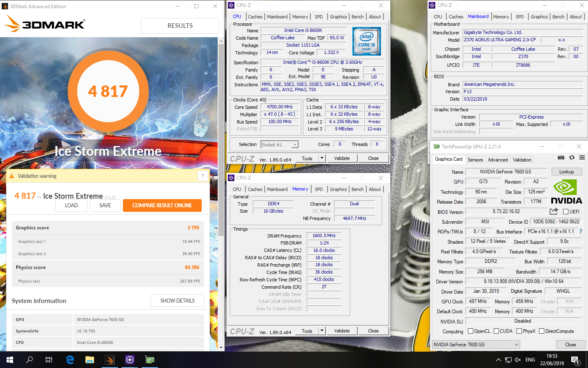Screen dimensions: 588x368
Task: Click the Intel Core i5 logo in CPU-Z
Action: click(x=367, y=41)
